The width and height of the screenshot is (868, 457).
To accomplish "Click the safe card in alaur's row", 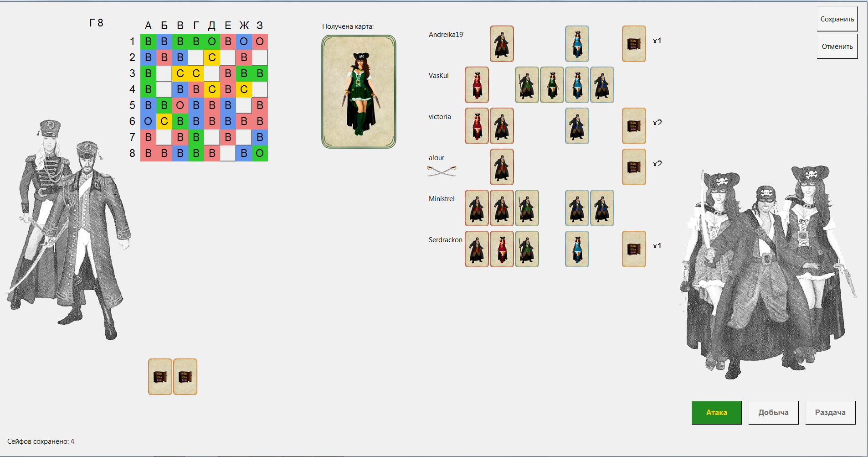I will [634, 167].
